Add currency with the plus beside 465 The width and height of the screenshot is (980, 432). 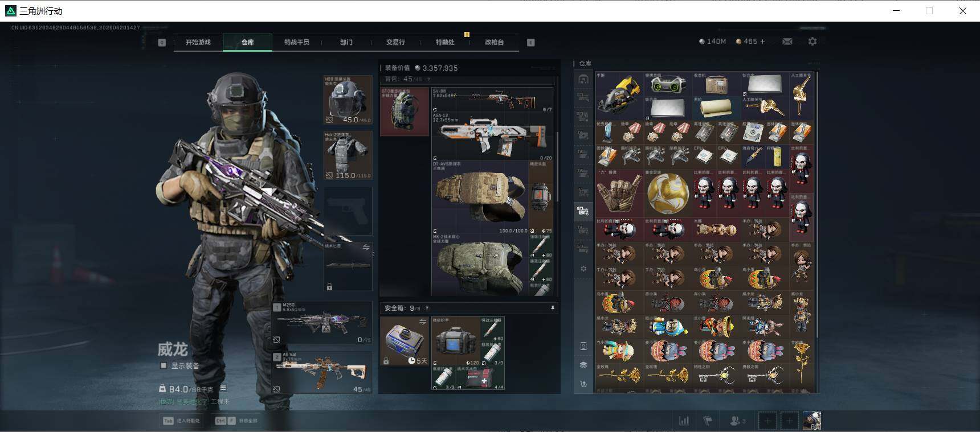click(762, 42)
